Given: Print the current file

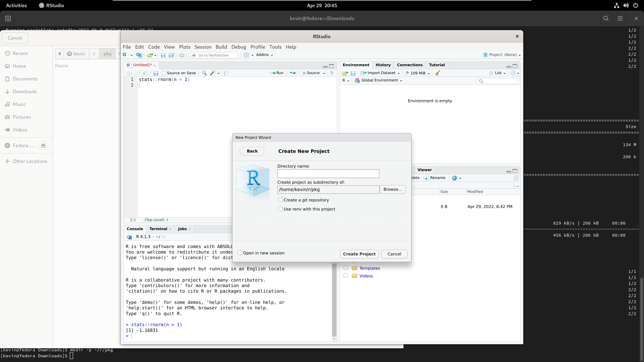Looking at the screenshot, I should (182, 55).
